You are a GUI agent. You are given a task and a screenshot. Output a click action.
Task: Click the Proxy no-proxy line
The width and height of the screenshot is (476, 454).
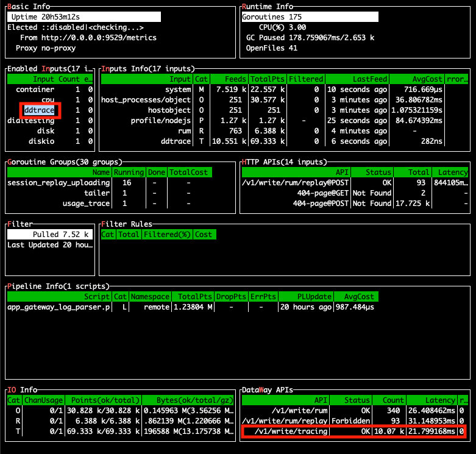click(x=46, y=48)
